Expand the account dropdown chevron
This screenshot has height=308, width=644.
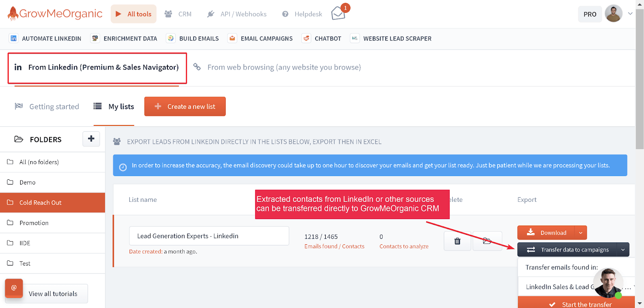[630, 14]
